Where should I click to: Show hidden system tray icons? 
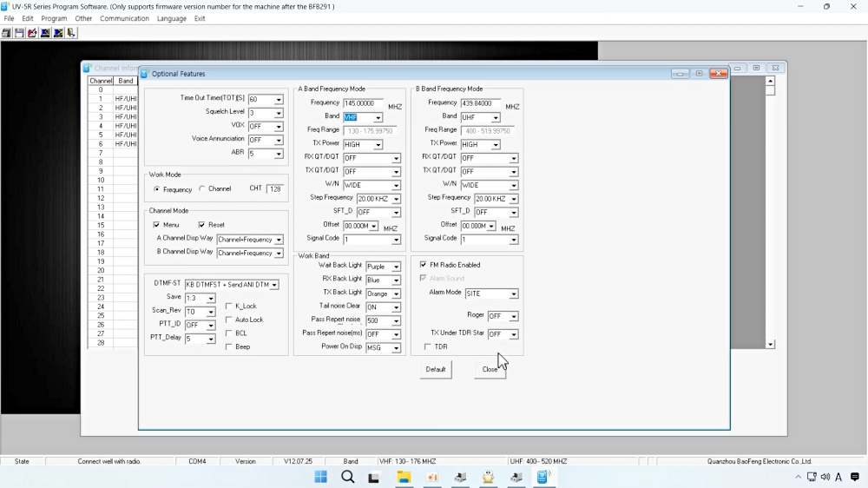[798, 477]
